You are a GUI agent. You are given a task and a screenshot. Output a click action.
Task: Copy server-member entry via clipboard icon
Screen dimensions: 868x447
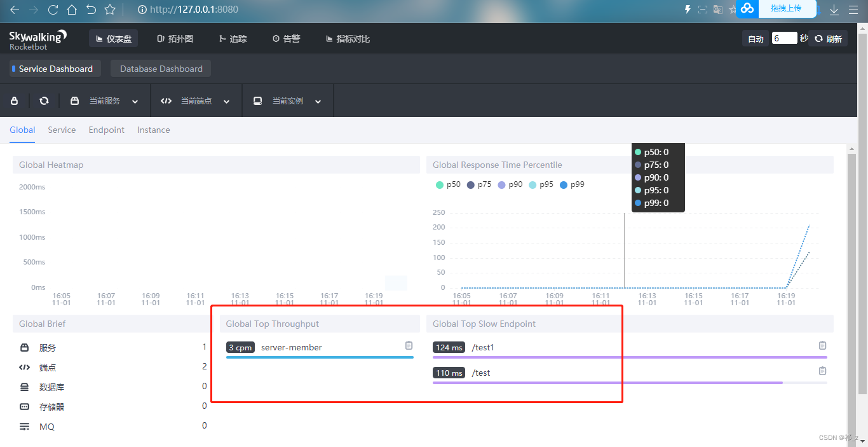point(409,345)
